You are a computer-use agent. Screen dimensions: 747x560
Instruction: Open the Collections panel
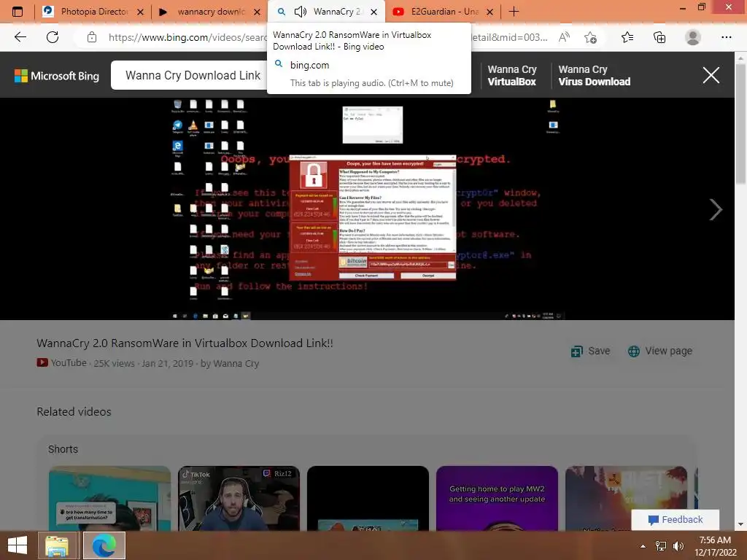[659, 37]
